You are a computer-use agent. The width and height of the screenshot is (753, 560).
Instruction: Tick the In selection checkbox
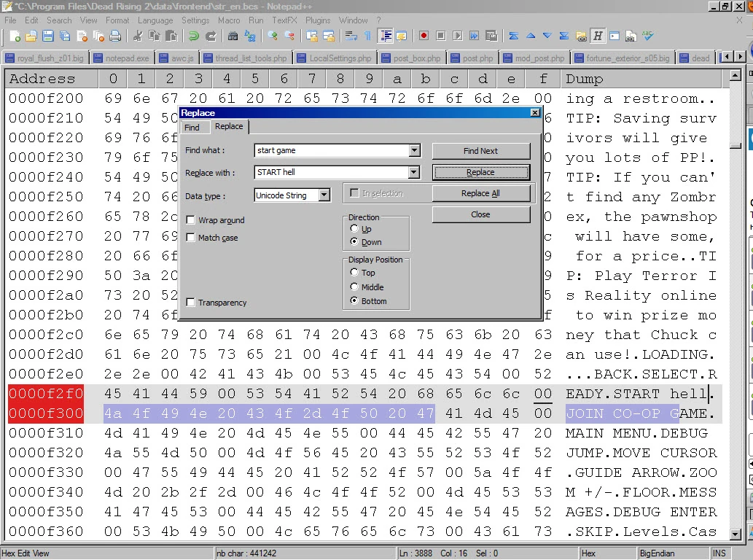pos(354,193)
